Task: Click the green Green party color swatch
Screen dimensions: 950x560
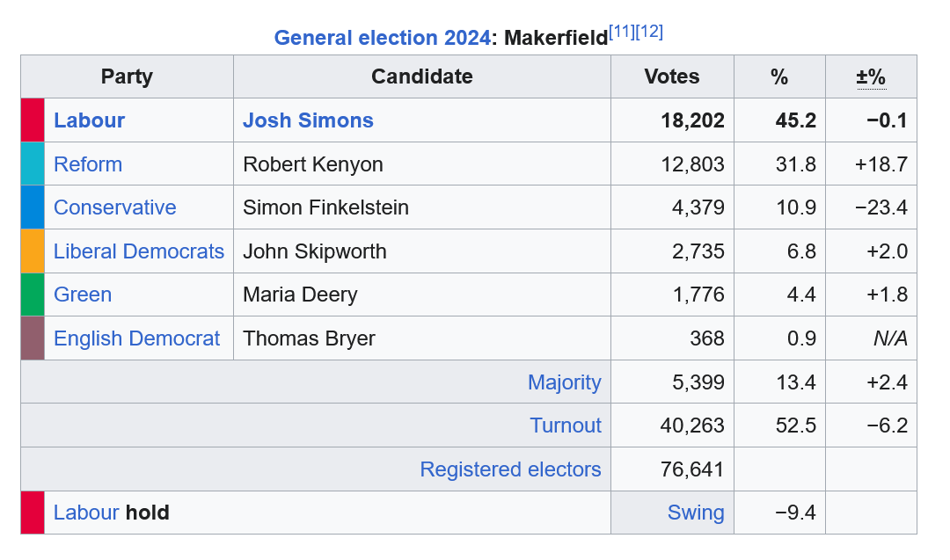Action: (33, 295)
